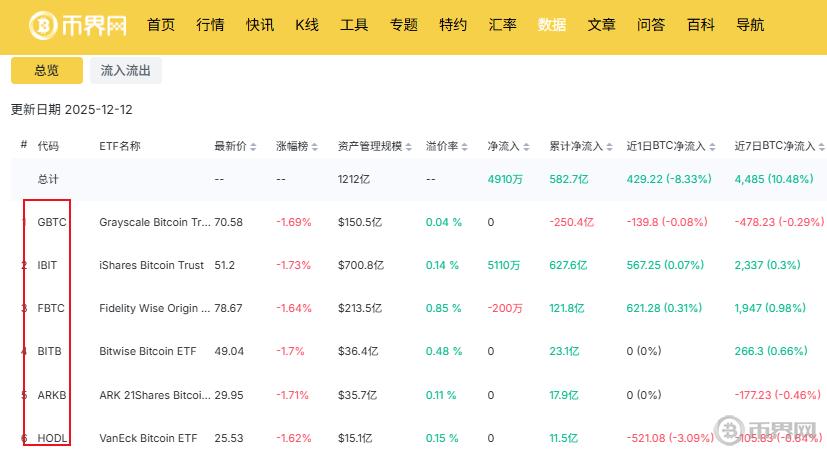This screenshot has width=827, height=458.
Task: Sort by 溢价率 sort icon
Action: coord(467,147)
